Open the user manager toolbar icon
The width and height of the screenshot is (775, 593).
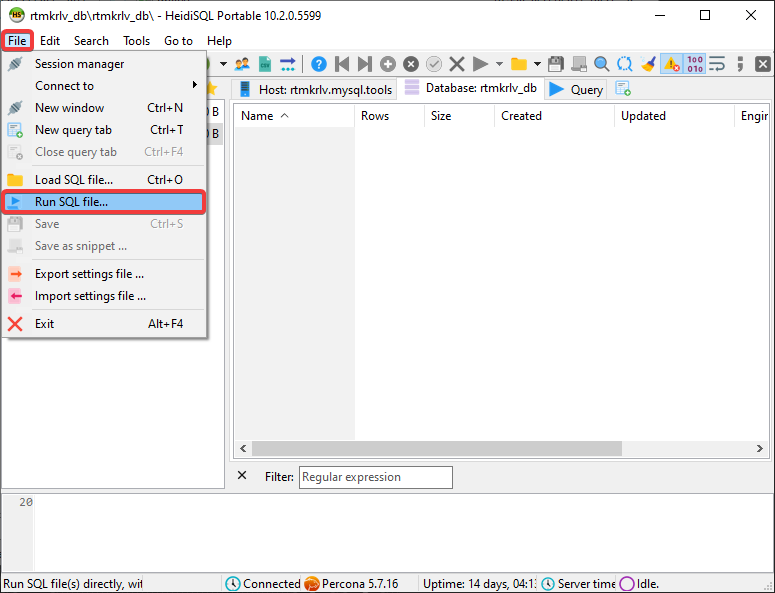pyautogui.click(x=242, y=64)
